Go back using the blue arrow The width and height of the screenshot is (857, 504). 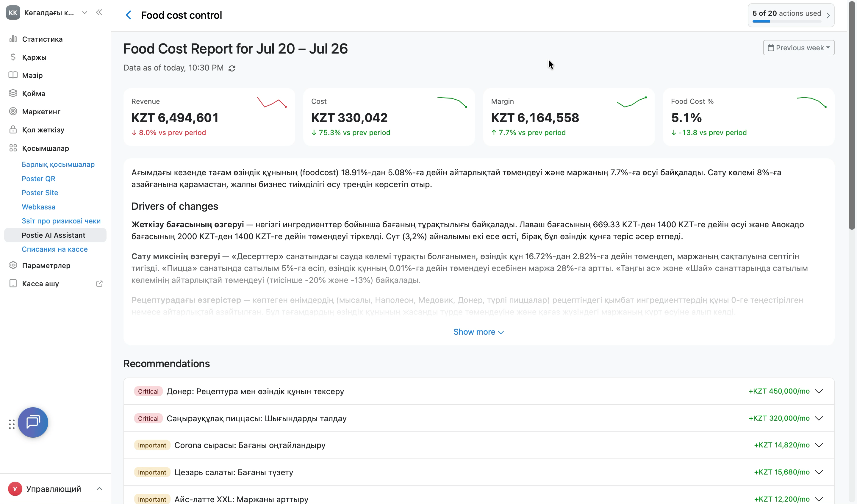(129, 15)
